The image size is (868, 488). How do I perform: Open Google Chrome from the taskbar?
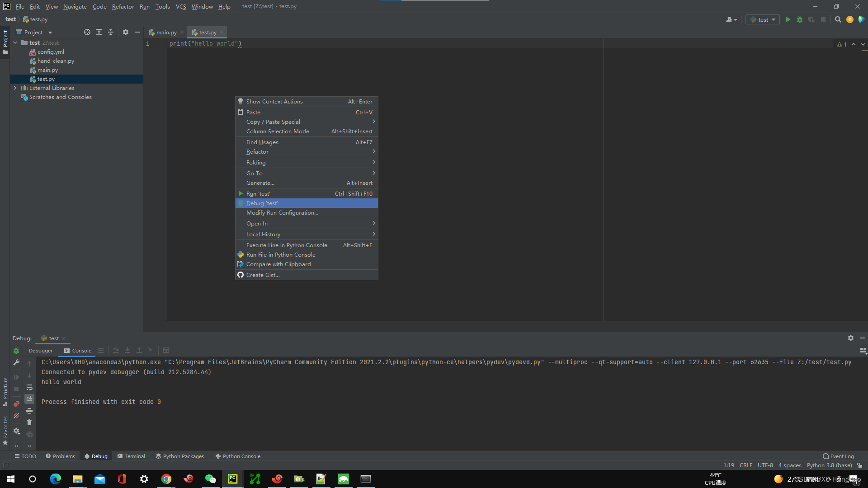tap(166, 479)
